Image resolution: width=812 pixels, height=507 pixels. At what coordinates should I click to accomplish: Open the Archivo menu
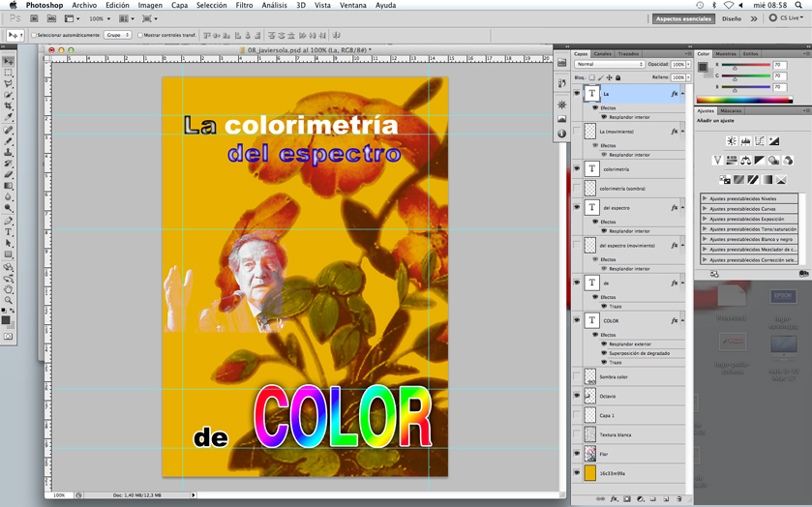pyautogui.click(x=84, y=5)
